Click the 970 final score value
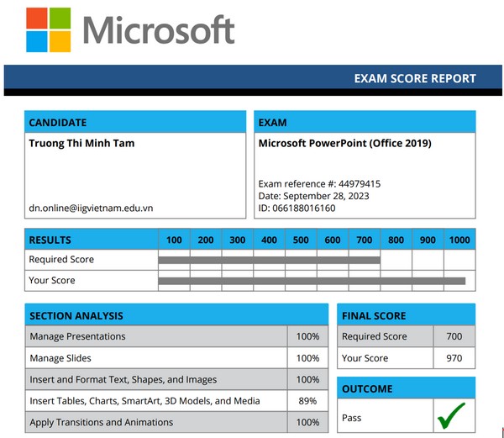 [x=454, y=358]
